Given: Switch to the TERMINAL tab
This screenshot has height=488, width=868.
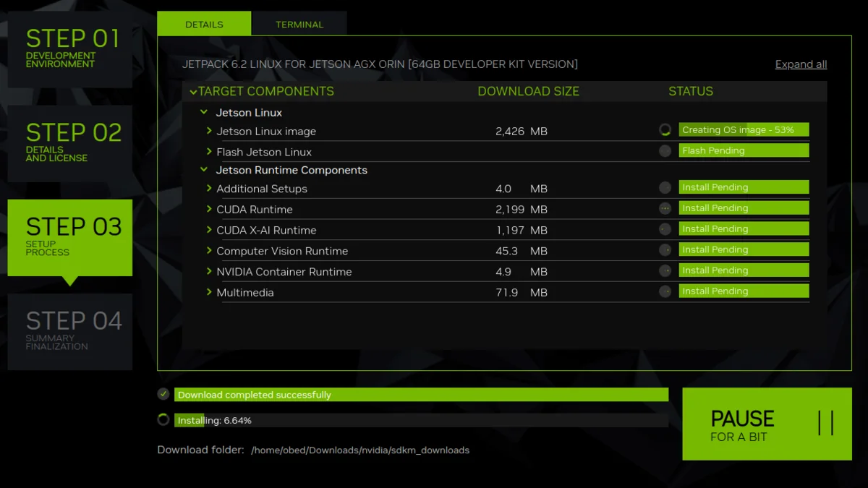Looking at the screenshot, I should click(x=299, y=24).
